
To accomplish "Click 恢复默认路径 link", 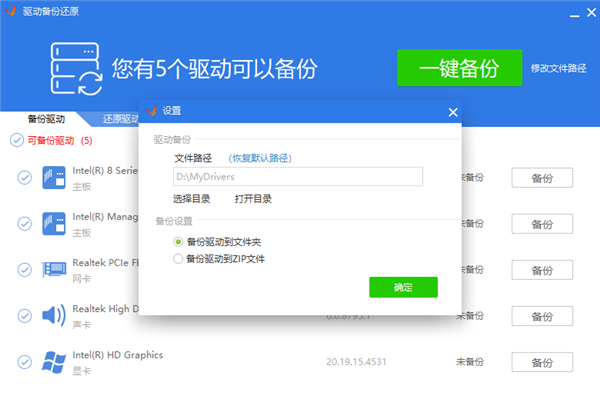I will 260,158.
